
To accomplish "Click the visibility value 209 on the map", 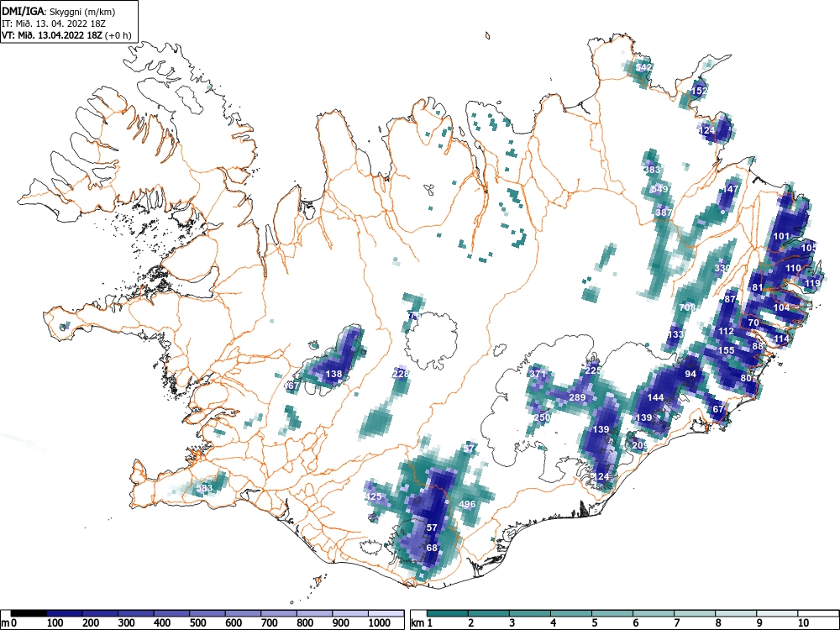I will pos(640,445).
